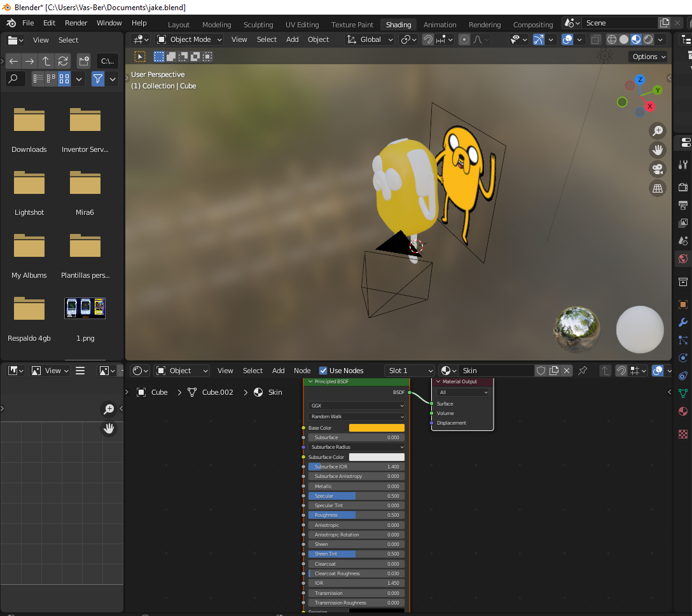Adjust the Roughness slider
Viewport: 692px width, 616px height.
tap(356, 515)
